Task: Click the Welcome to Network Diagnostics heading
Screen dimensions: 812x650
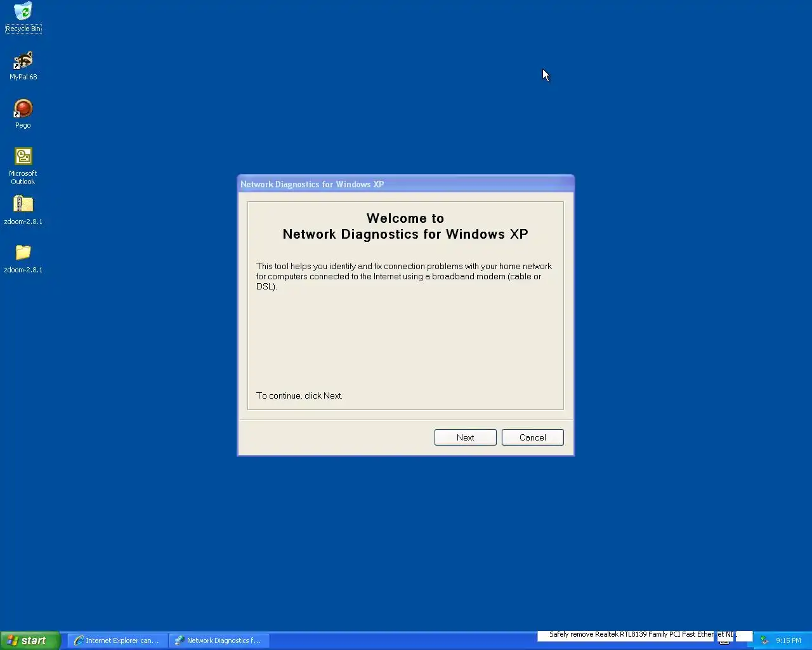Action: (405, 226)
